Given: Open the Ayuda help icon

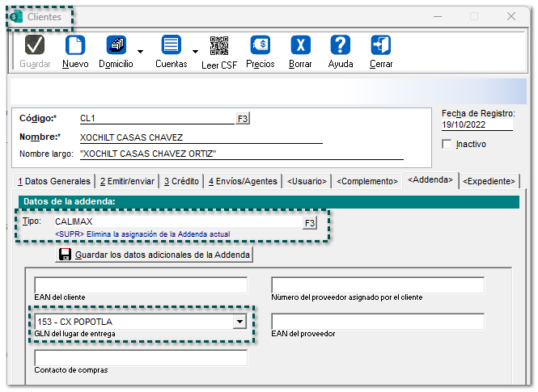Looking at the screenshot, I should (341, 45).
